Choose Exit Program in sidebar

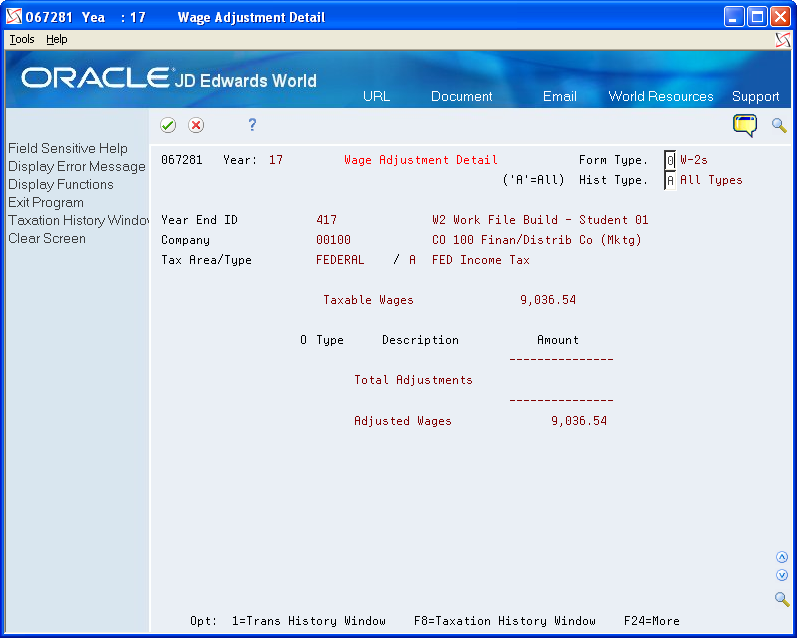(x=46, y=202)
